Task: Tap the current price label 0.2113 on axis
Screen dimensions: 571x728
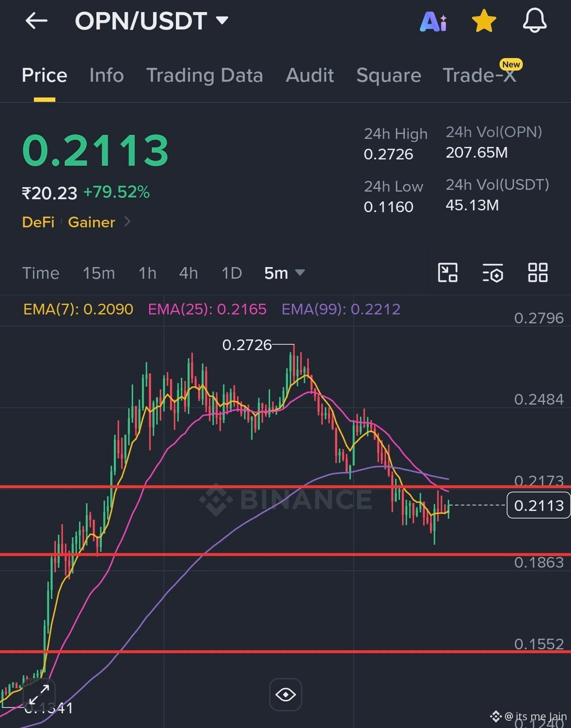Action: click(x=539, y=505)
